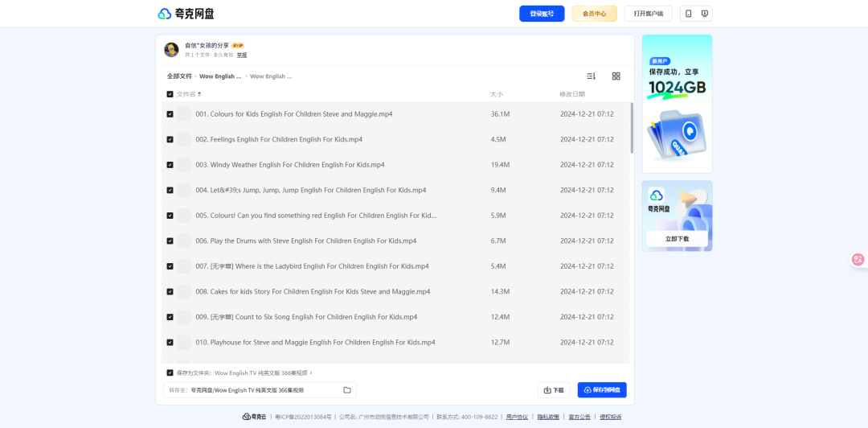The image size is (868, 428).
Task: Open the 1024GB new user promotion banner
Action: tap(677, 104)
